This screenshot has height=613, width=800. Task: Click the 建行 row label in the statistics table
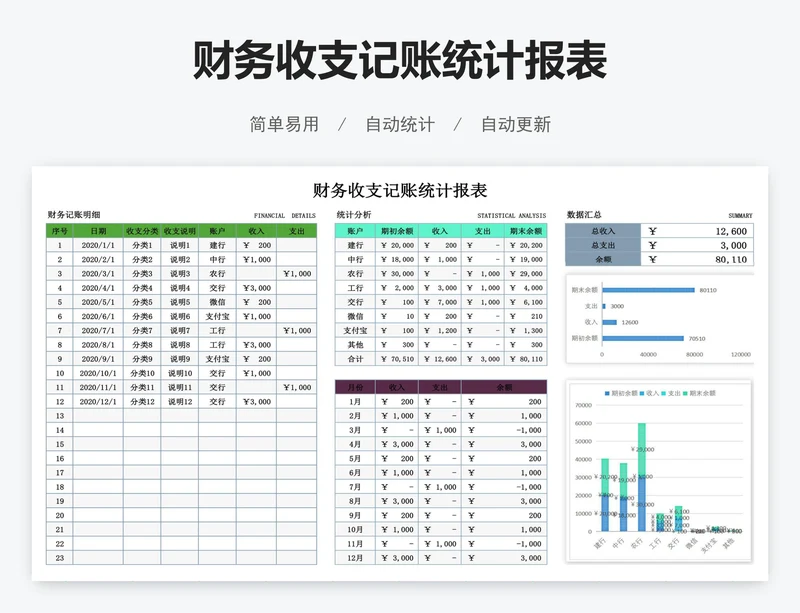point(355,246)
